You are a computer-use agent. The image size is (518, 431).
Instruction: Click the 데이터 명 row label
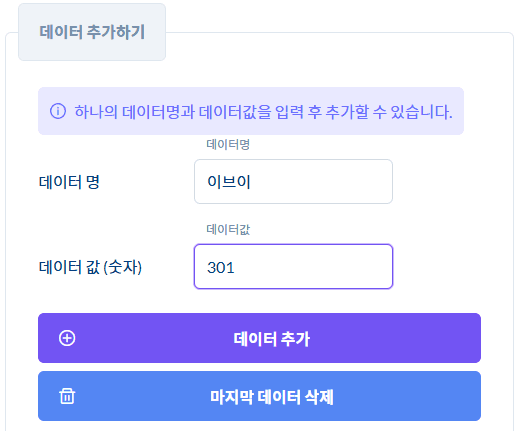pyautogui.click(x=69, y=182)
